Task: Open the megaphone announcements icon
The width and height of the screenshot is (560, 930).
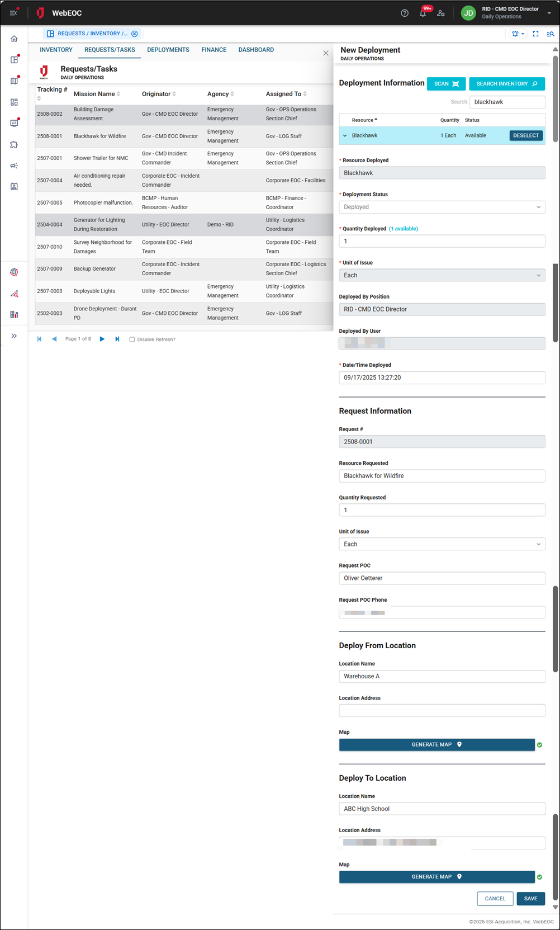Action: [x=14, y=166]
